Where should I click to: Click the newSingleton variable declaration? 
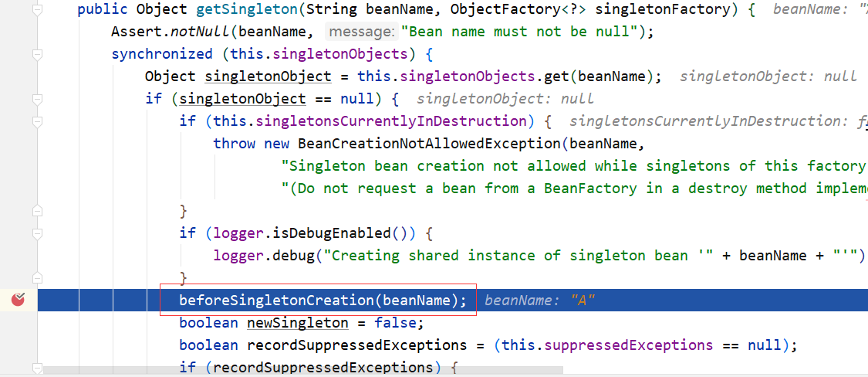click(x=297, y=323)
